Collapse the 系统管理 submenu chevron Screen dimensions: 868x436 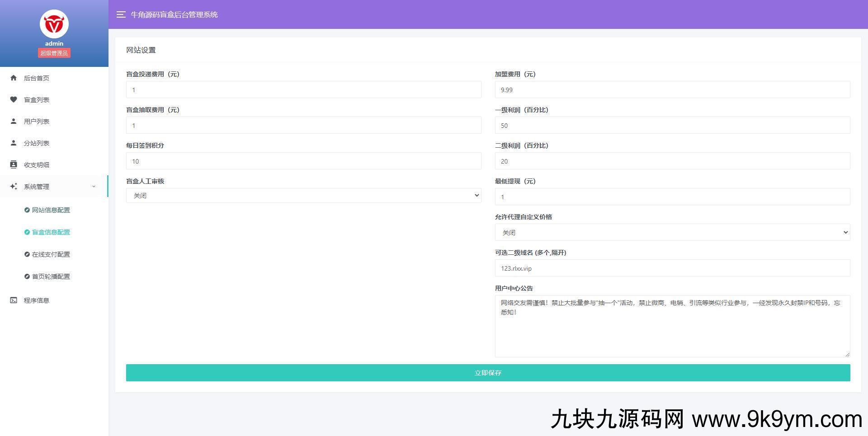pos(94,186)
